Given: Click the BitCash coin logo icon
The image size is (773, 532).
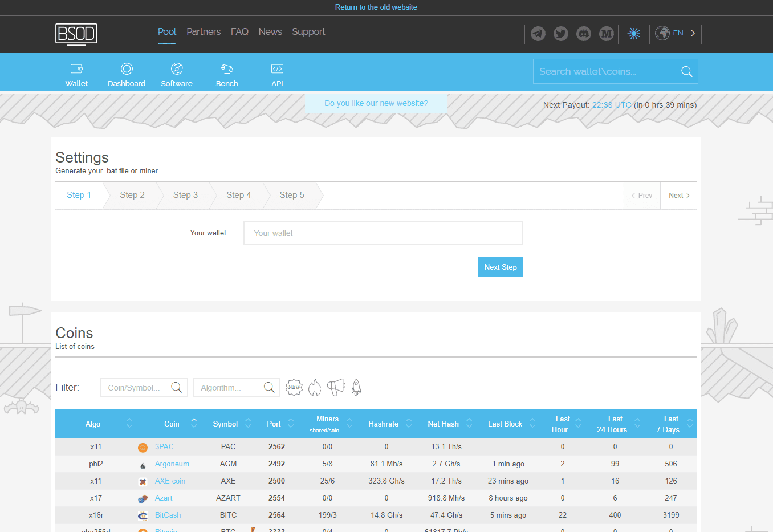Looking at the screenshot, I should pos(143,516).
